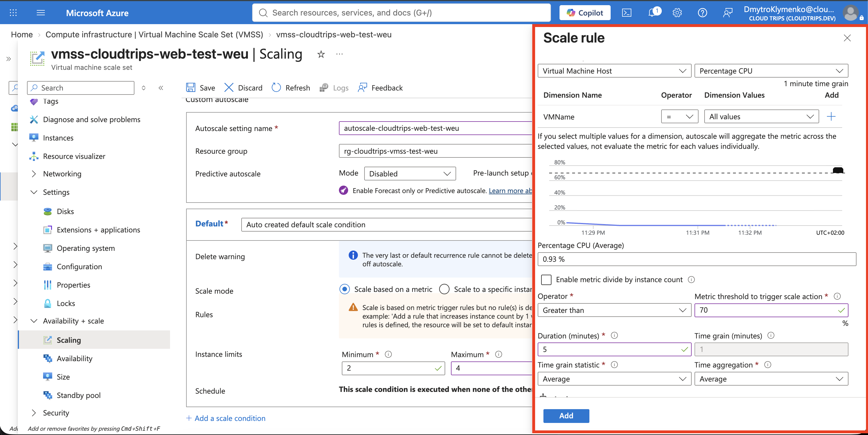Viewport: 868px width, 435px height.
Task: Collapse the Settings menu group
Action: tap(34, 192)
